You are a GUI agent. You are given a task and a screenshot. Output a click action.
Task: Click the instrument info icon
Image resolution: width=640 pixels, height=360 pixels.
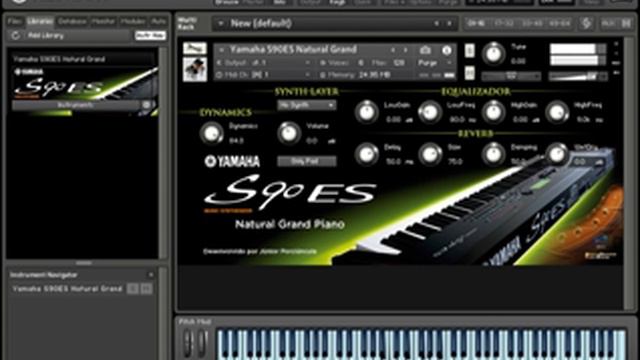(x=447, y=50)
